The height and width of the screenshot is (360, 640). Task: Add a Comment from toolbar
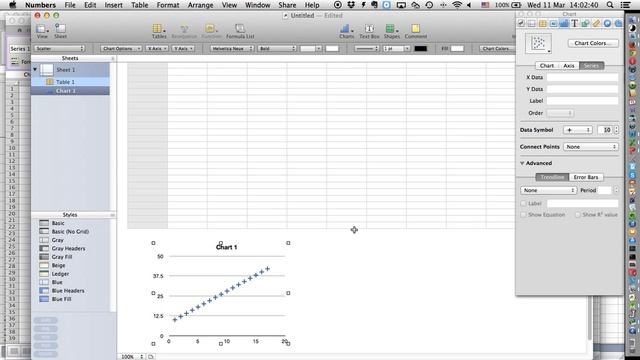416,31
